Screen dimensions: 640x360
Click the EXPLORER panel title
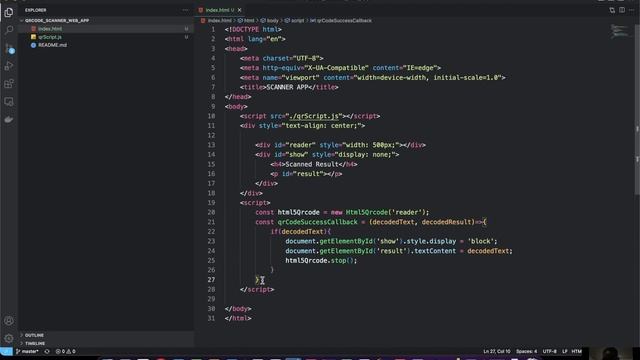[36, 10]
